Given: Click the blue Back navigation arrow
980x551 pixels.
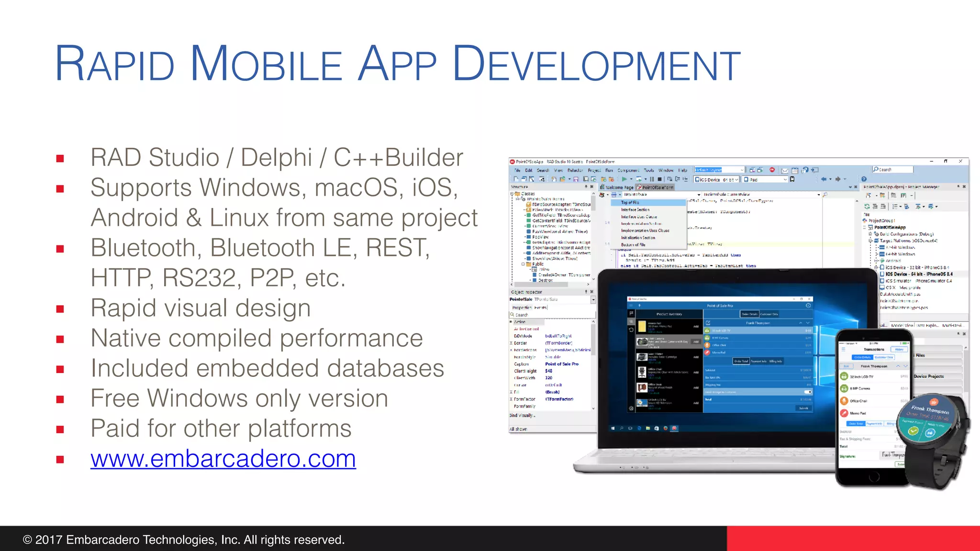Looking at the screenshot, I should click(824, 179).
